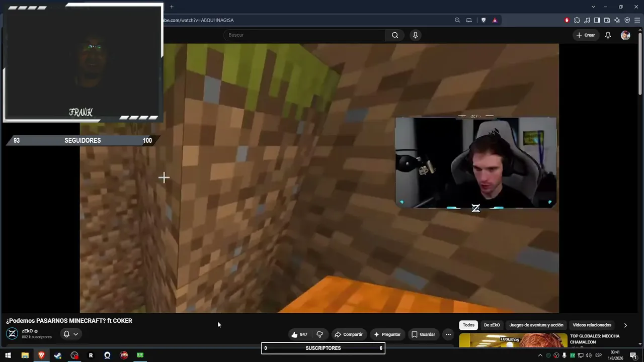Open the volume speaker tray icon
This screenshot has height=362, width=644.
click(589, 355)
